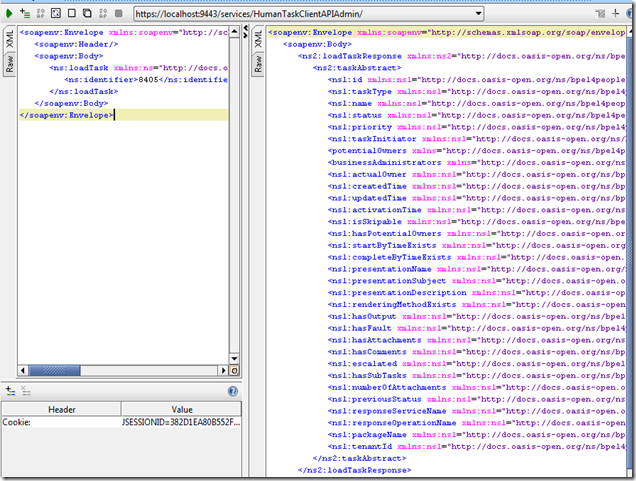The width and height of the screenshot is (636, 481).
Task: Add a new custom HTTP header
Action: 11,391
